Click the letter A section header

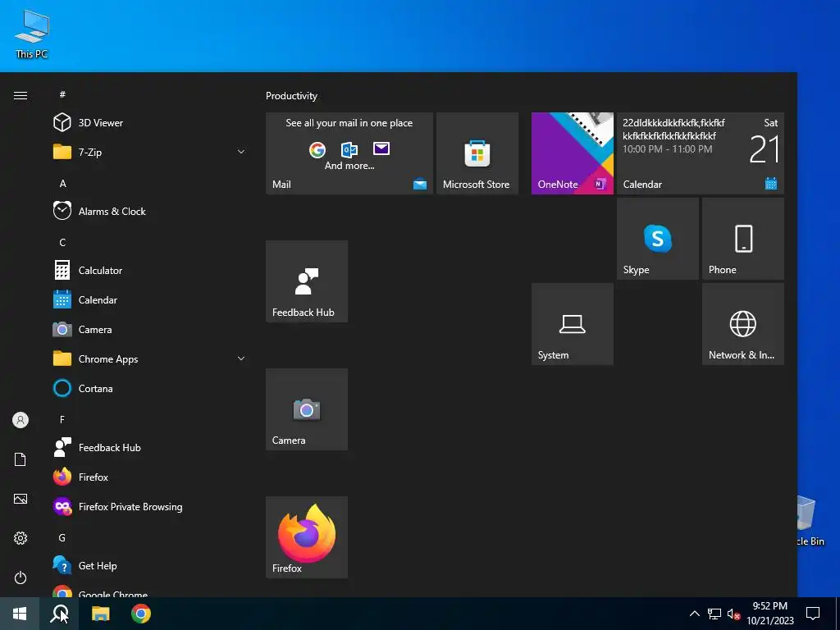(62, 183)
